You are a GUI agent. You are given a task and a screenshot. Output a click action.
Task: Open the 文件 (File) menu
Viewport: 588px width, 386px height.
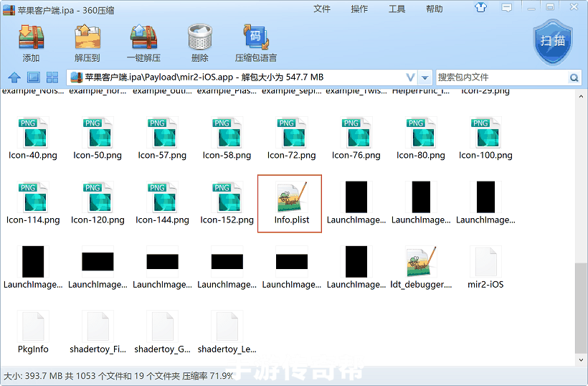point(322,9)
